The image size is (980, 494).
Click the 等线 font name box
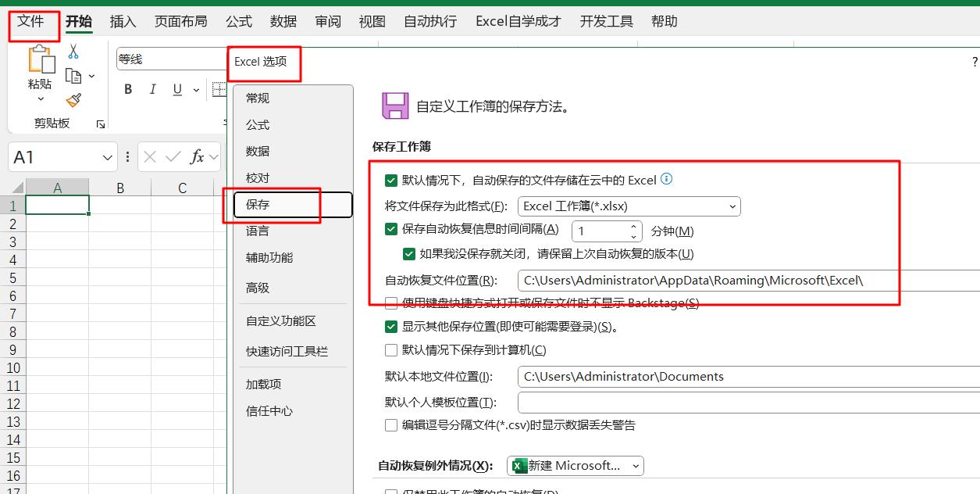pyautogui.click(x=170, y=59)
